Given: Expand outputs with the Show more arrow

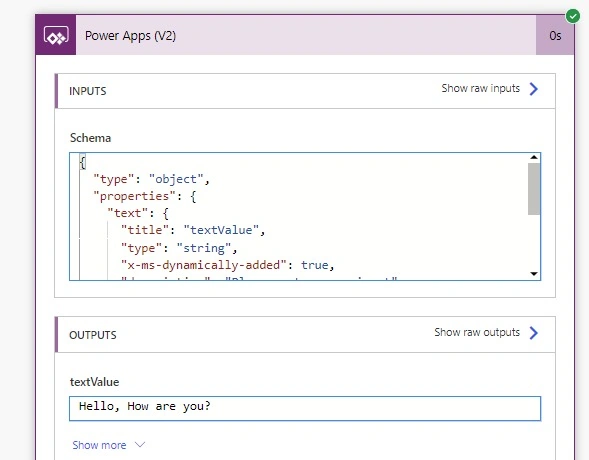Looking at the screenshot, I should coord(140,445).
